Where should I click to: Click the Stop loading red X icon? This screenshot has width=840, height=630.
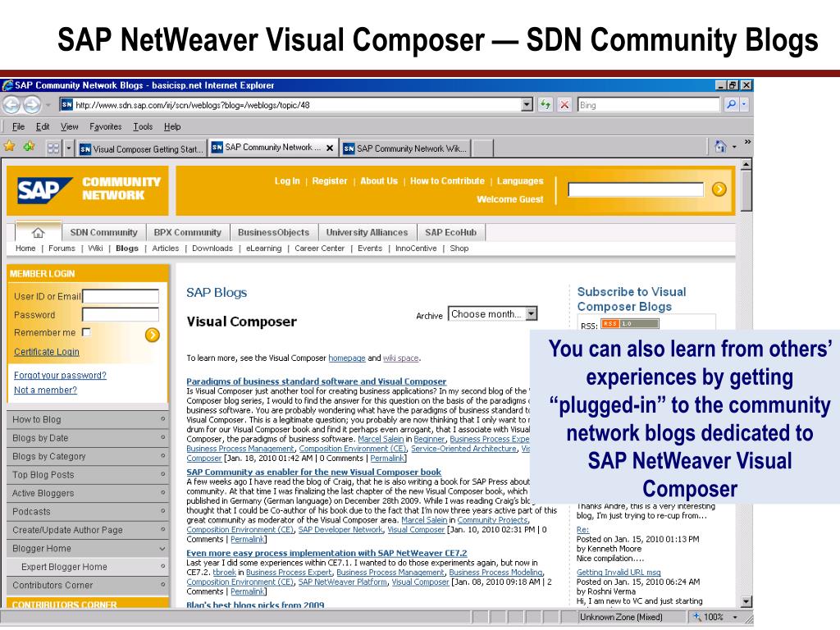click(x=564, y=104)
